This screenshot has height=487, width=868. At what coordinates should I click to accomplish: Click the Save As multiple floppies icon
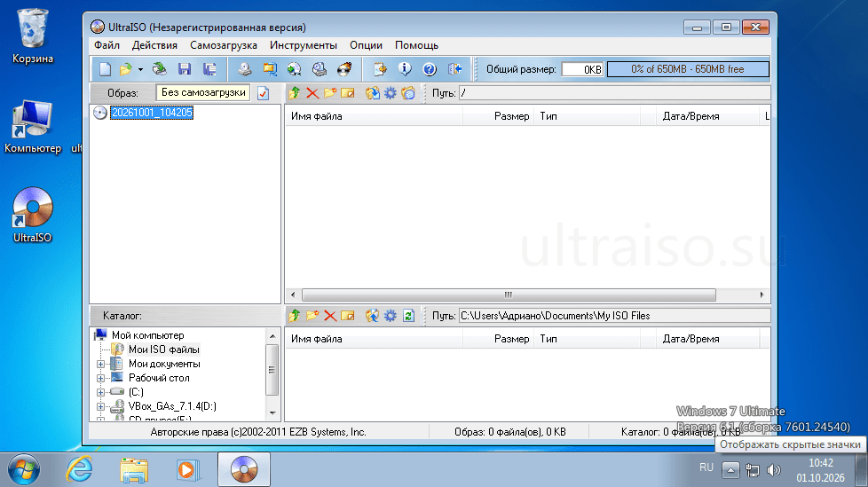pos(209,69)
